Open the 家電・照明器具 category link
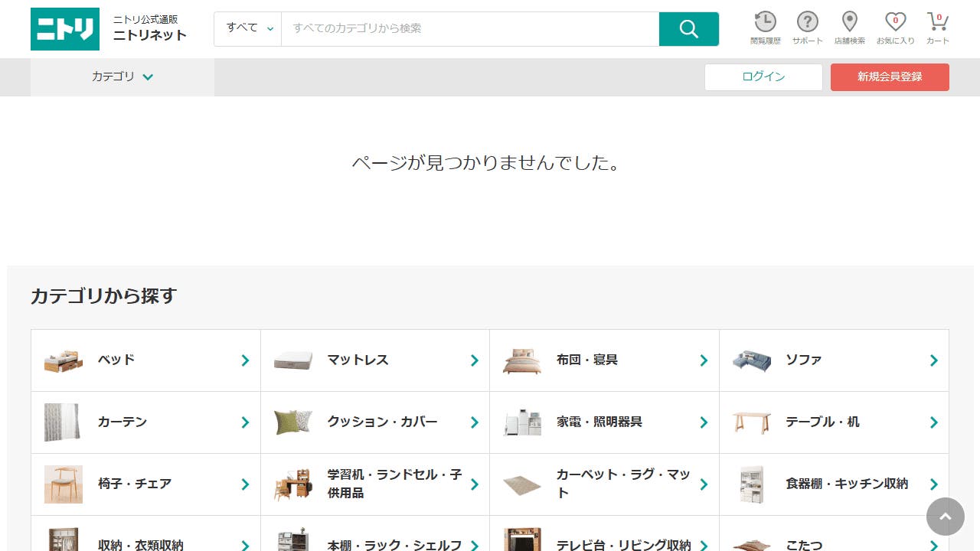980x551 pixels. click(605, 422)
